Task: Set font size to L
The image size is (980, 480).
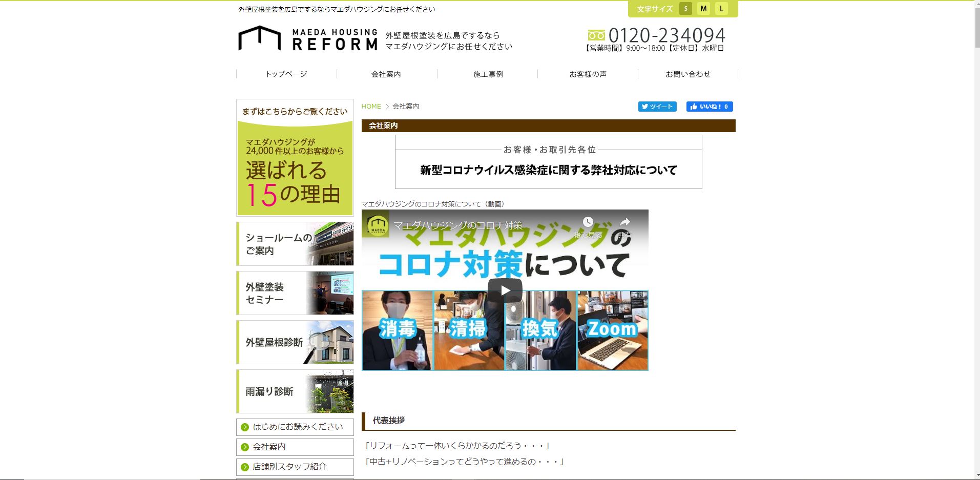Action: 721,9
